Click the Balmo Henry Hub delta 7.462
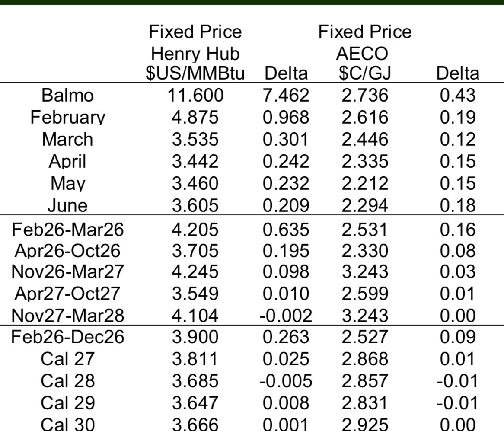The image size is (504, 431). click(286, 96)
